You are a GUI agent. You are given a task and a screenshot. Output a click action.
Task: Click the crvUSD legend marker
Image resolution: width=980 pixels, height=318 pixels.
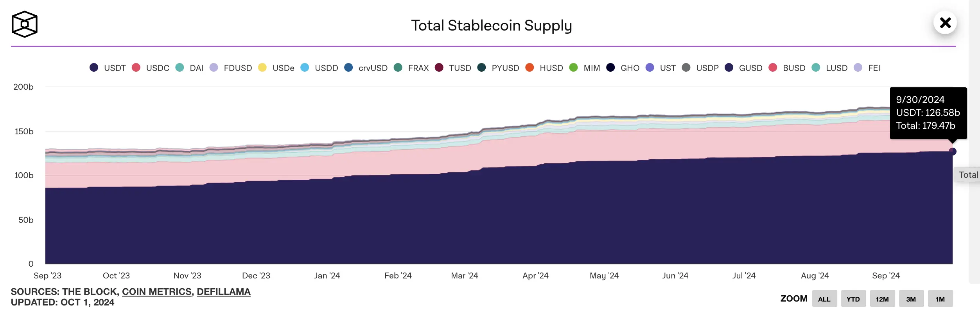coord(348,67)
